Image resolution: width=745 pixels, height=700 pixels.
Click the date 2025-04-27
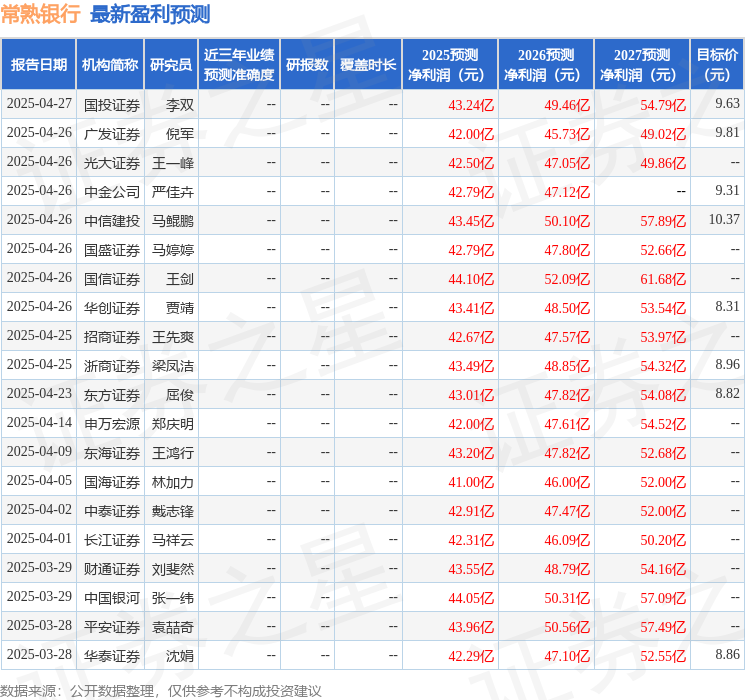pyautogui.click(x=39, y=104)
